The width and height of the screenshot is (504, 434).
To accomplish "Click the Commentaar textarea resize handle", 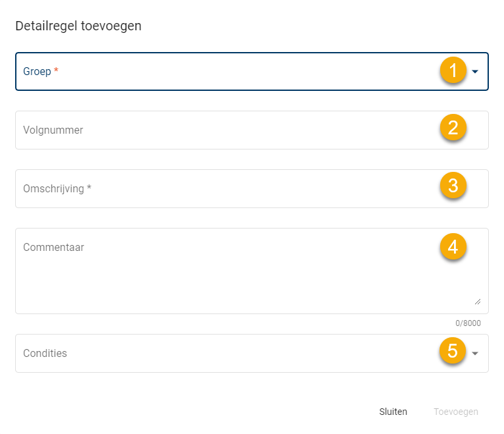I will coord(477,301).
